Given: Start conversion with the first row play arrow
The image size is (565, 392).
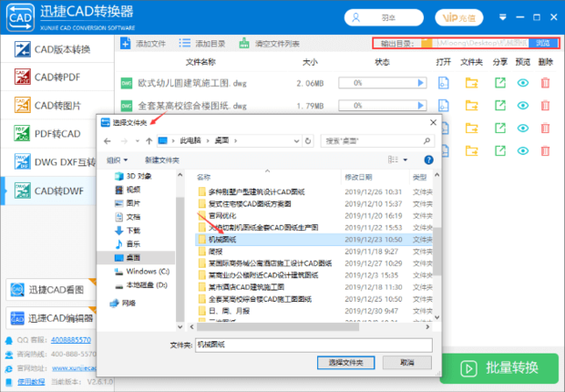Looking at the screenshot, I should (420, 83).
